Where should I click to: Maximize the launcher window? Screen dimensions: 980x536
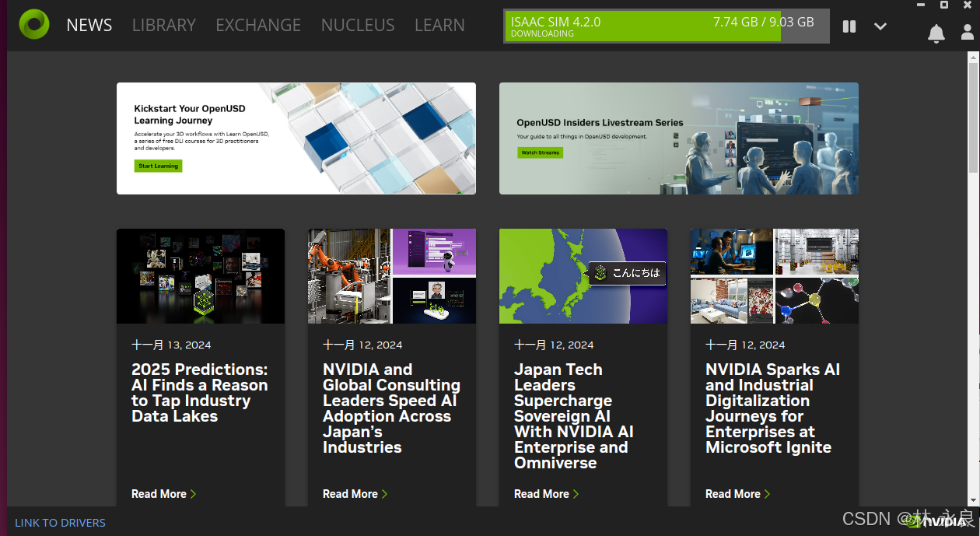coord(944,4)
